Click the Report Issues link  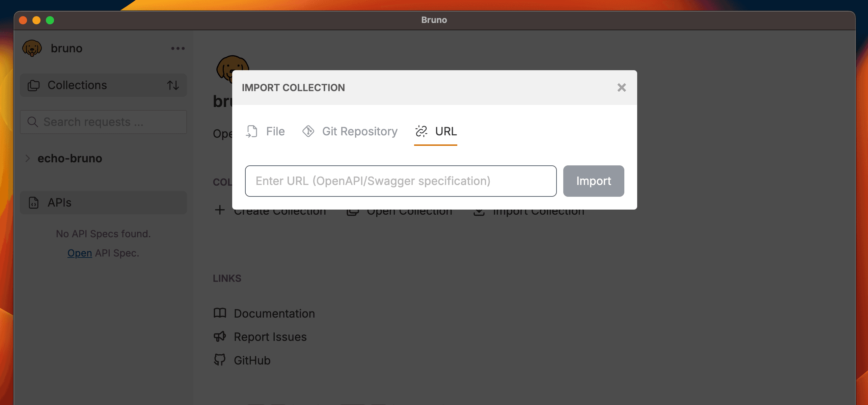point(270,336)
